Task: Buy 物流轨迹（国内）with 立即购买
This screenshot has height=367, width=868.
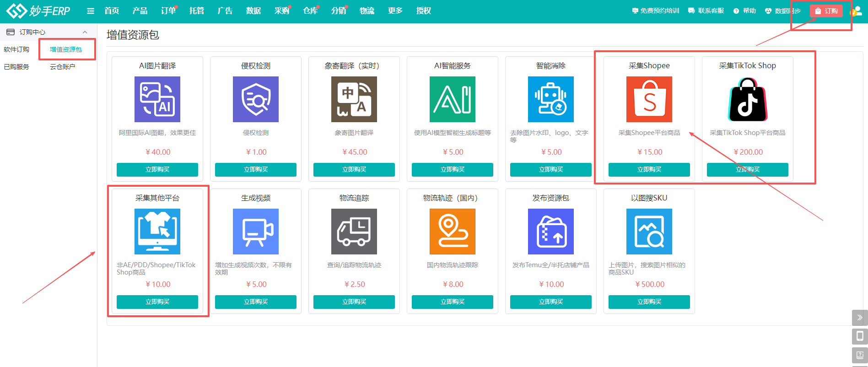Action: pos(453,302)
